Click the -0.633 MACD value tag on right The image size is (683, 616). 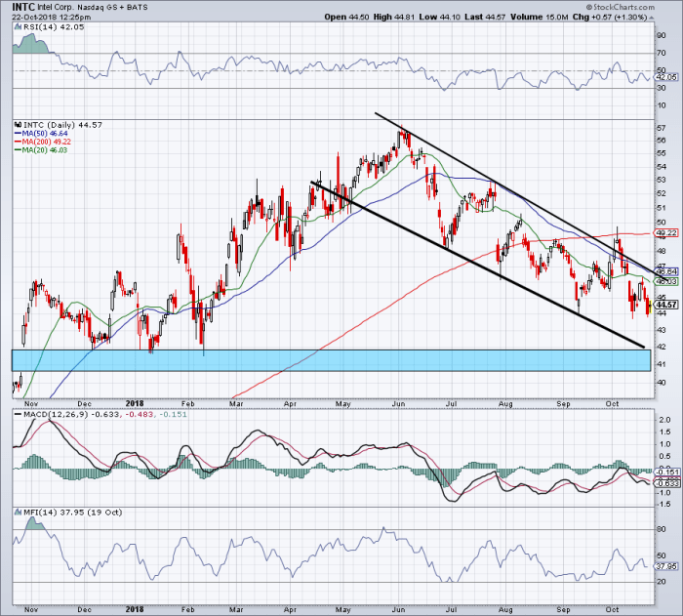pos(667,483)
